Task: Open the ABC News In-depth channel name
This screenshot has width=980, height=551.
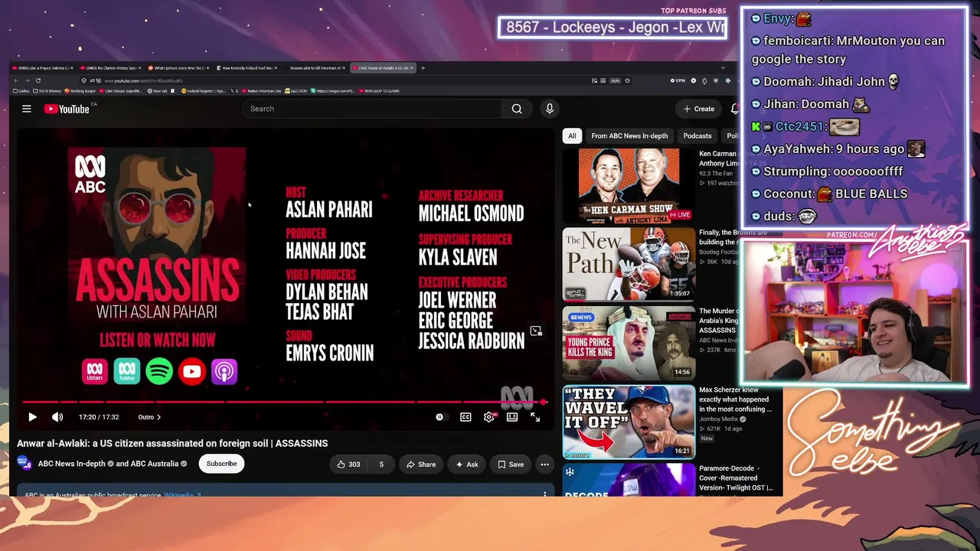Action: (x=72, y=464)
